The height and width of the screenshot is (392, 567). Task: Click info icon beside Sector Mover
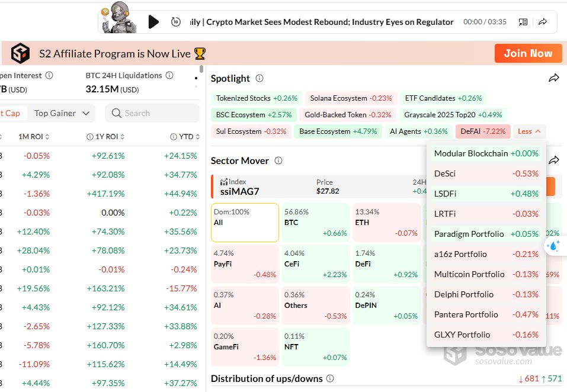278,160
